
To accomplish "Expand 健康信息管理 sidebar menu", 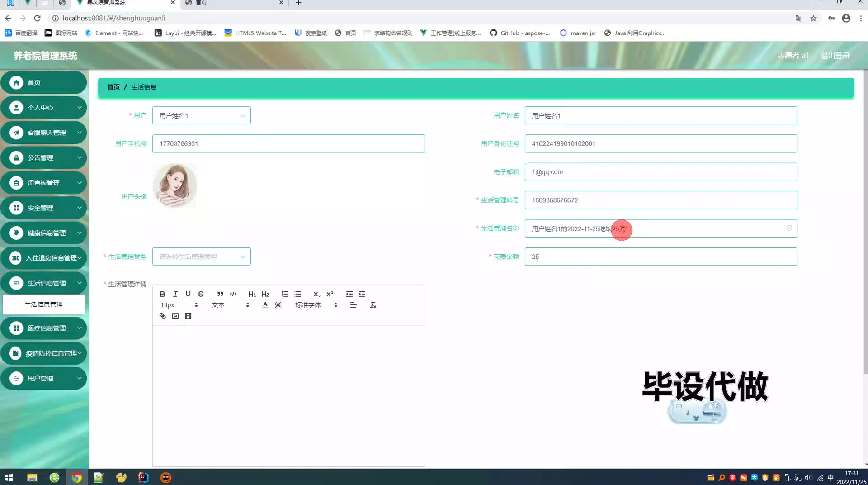I will click(43, 233).
